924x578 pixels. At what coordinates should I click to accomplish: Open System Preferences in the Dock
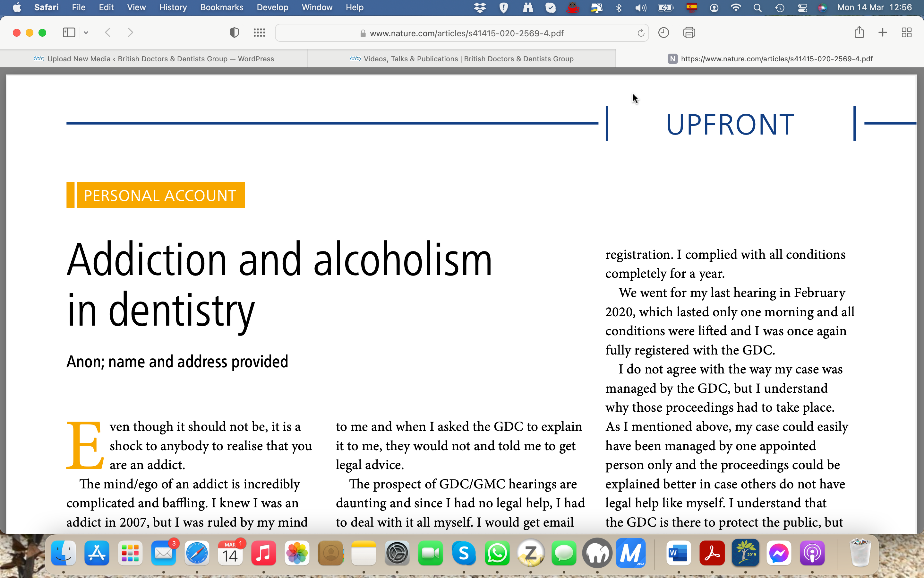click(x=397, y=553)
